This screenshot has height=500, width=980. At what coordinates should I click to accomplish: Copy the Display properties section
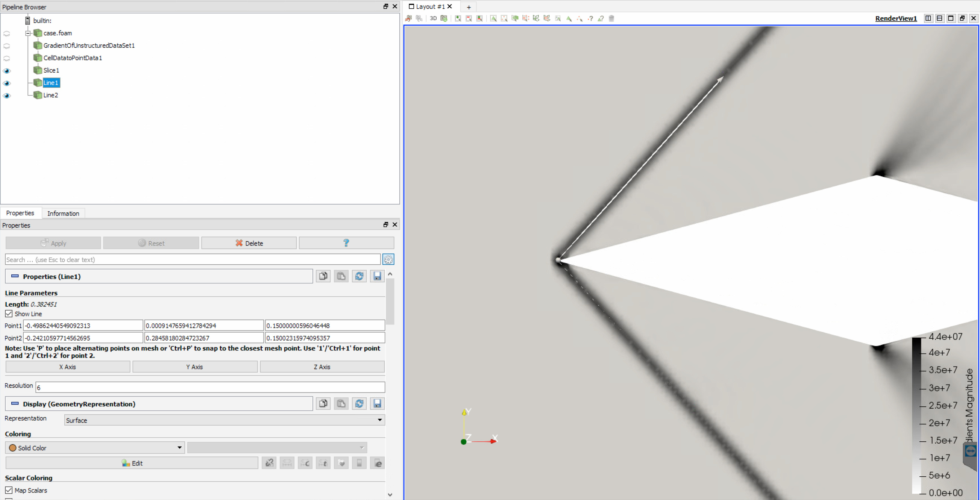pyautogui.click(x=323, y=404)
